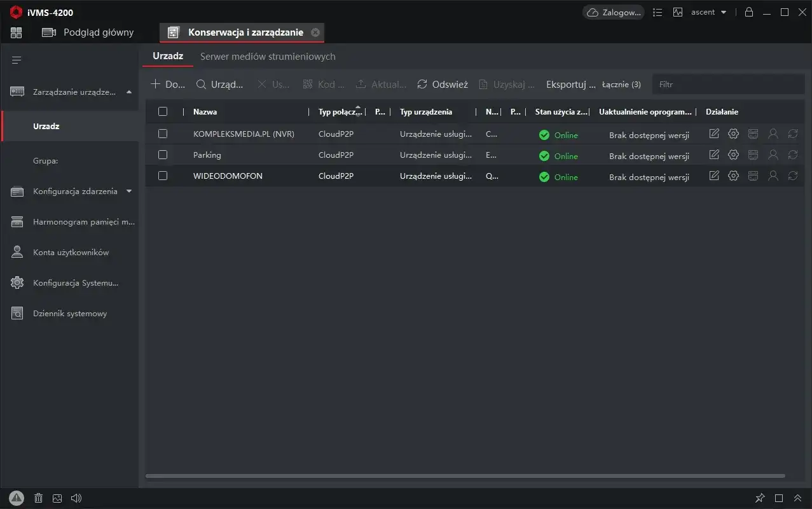Click the Filtr search input field

point(728,84)
